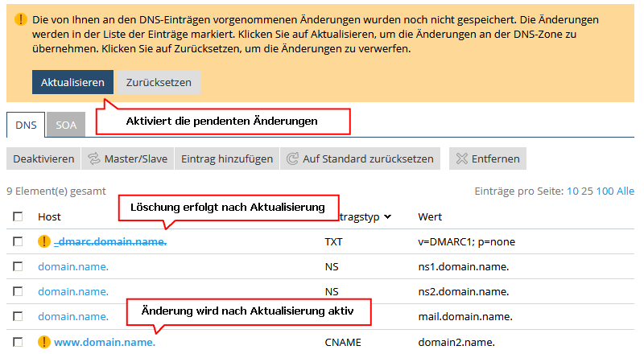Open the DNS tab
The height and width of the screenshot is (354, 644).
pyautogui.click(x=26, y=125)
